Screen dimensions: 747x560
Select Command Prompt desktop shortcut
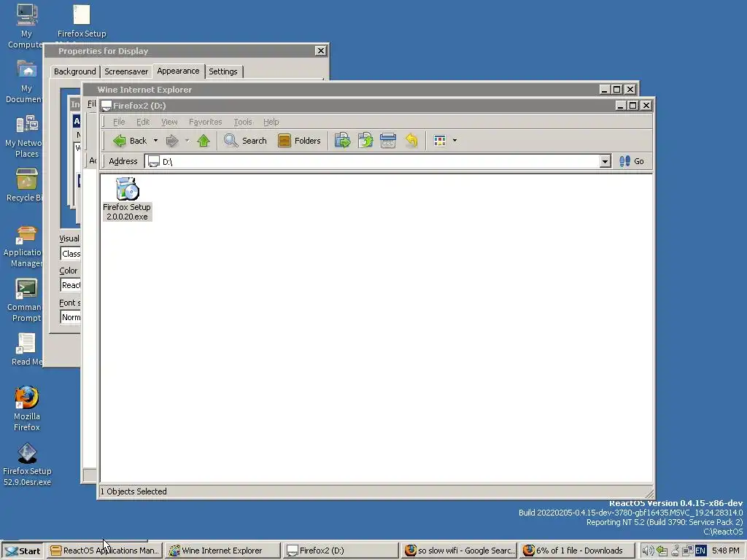[27, 301]
